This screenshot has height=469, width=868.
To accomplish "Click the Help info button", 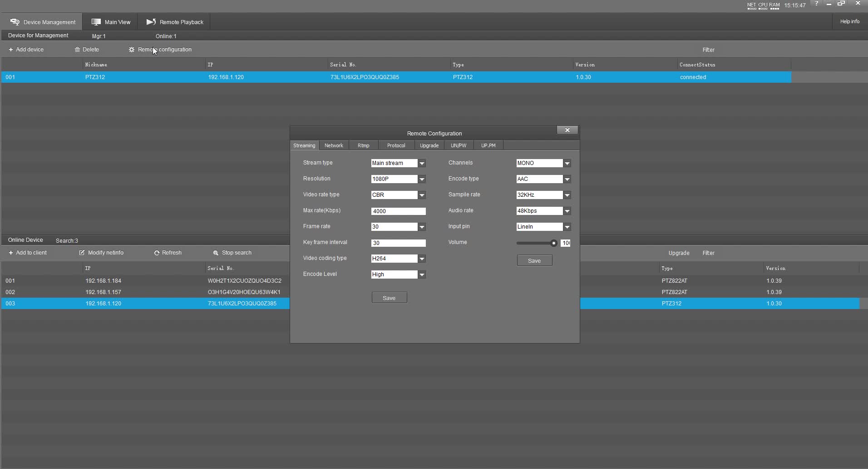I will pos(849,21).
